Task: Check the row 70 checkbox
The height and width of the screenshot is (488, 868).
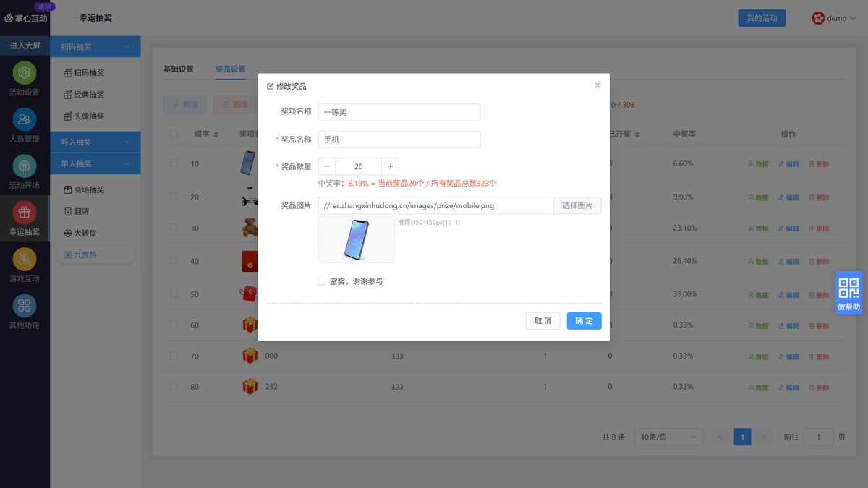Action: click(x=174, y=356)
